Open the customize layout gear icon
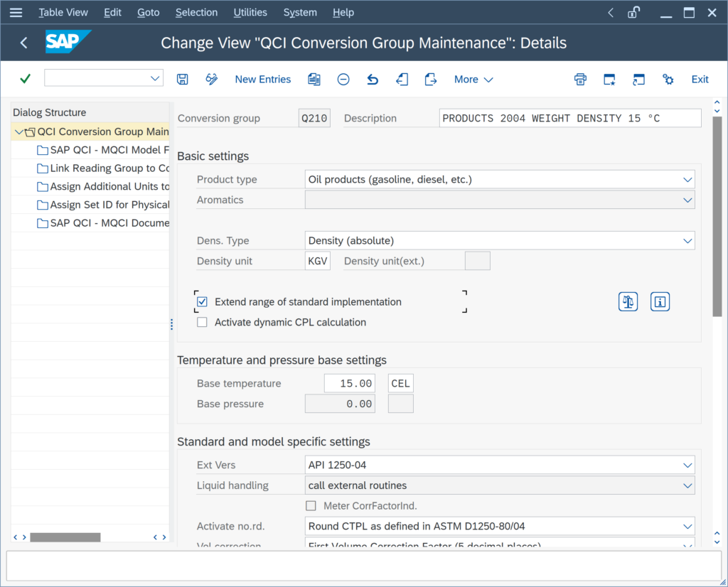This screenshot has height=587, width=728. click(x=668, y=80)
